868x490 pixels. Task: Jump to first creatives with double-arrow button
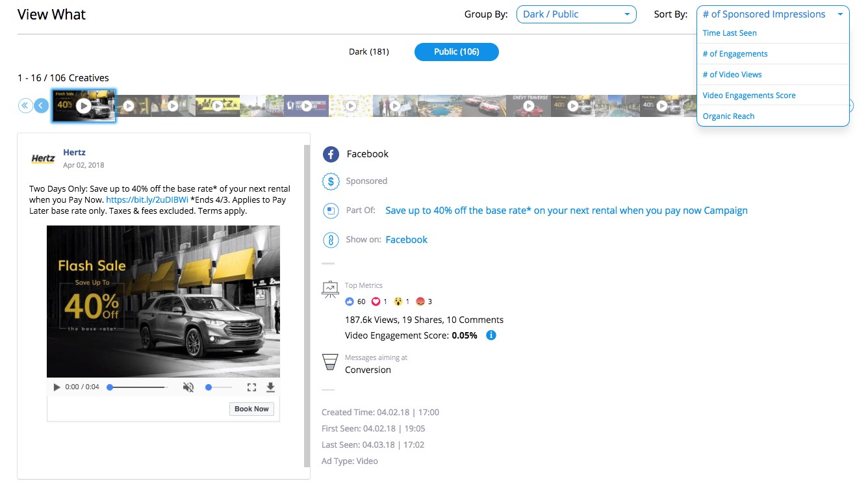pyautogui.click(x=25, y=105)
